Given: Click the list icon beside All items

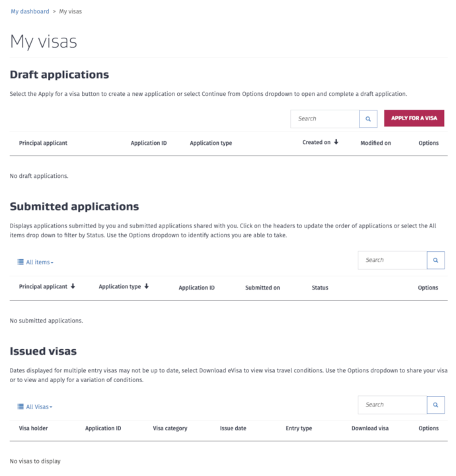Looking at the screenshot, I should click(20, 262).
